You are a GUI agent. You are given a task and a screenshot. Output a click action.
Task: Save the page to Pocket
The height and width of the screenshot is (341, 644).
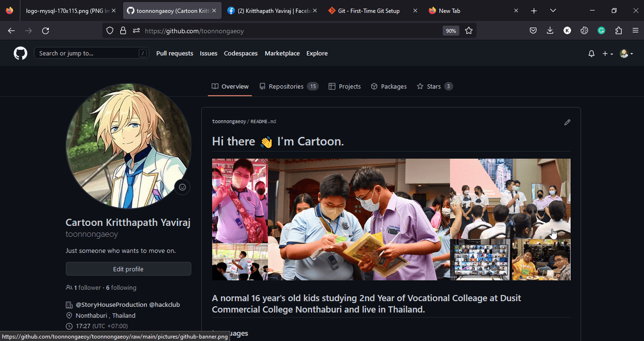533,31
